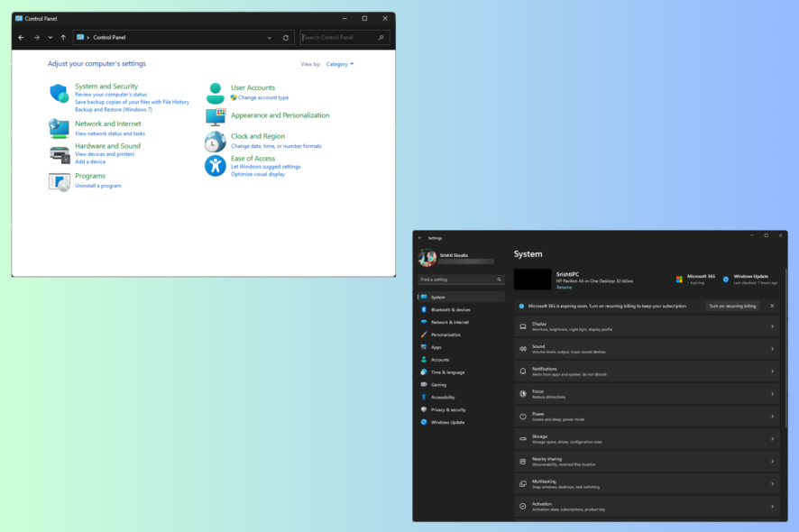
Task: Expand the Nearby sharing chevron
Action: tap(773, 461)
